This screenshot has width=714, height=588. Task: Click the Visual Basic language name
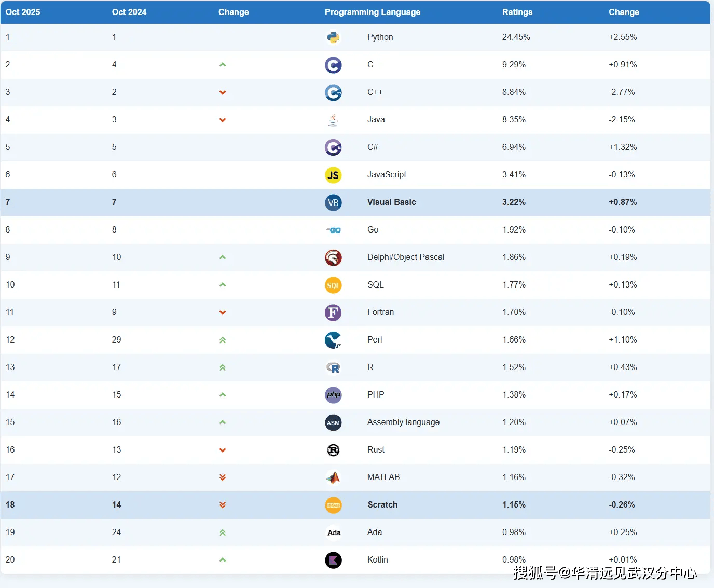(392, 202)
